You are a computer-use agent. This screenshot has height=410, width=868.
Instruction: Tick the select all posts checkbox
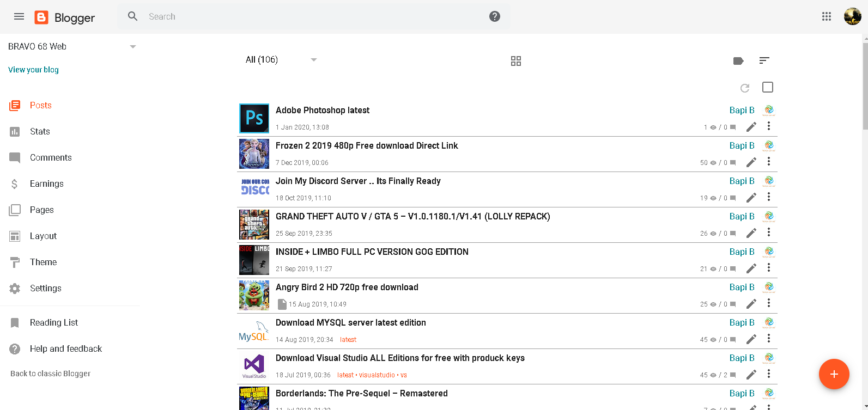coord(768,87)
